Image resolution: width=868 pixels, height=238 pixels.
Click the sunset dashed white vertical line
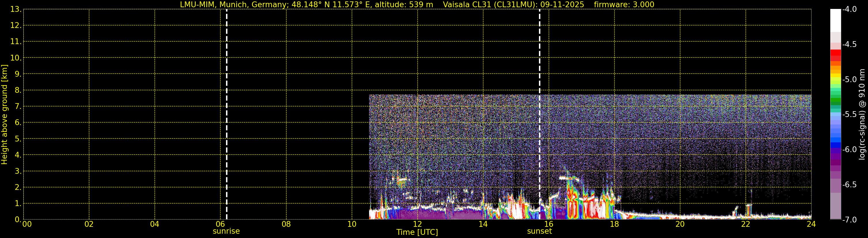tap(540, 114)
